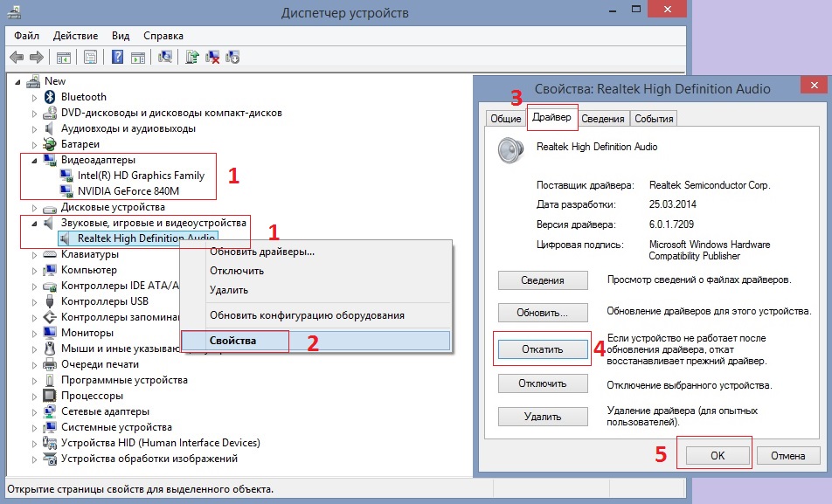Viewport: 832px width, 504px height.
Task: Open the Вид menu
Action: click(121, 36)
